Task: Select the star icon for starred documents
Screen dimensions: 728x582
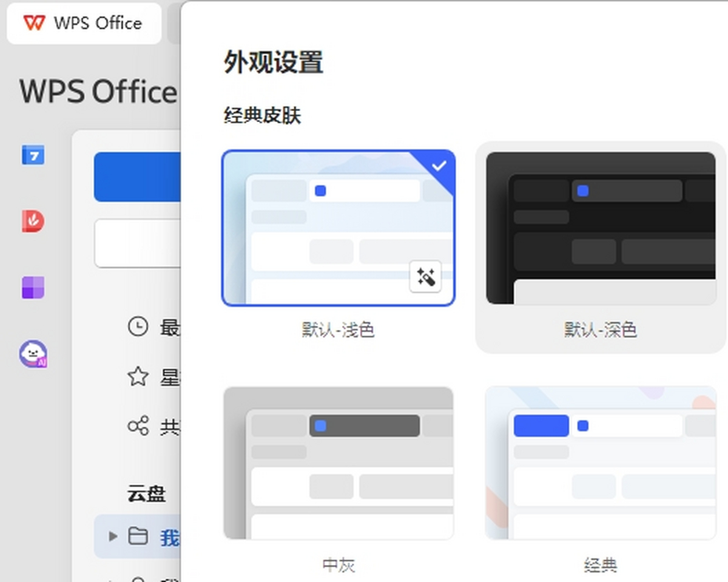Action: 139,377
